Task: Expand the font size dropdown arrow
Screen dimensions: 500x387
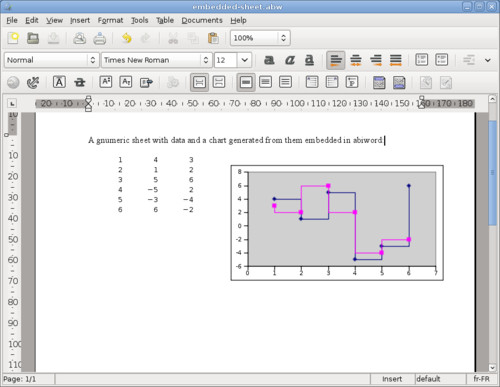Action: point(245,60)
